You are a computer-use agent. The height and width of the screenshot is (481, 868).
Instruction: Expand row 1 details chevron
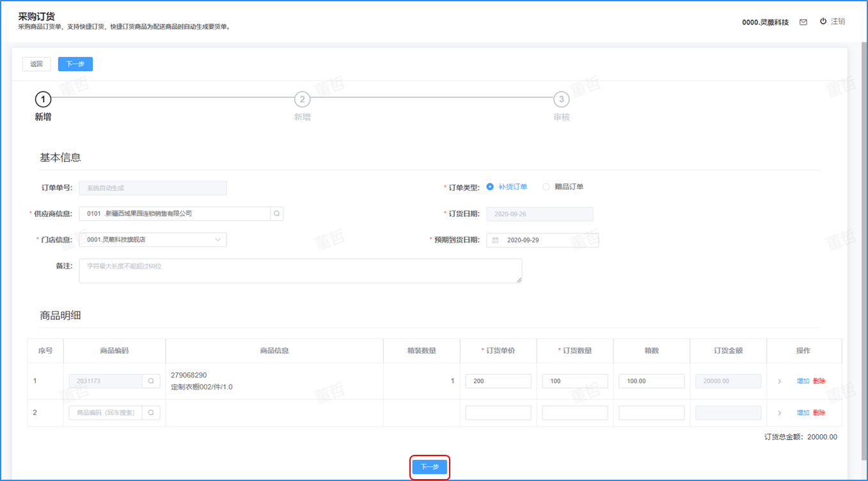pyautogui.click(x=779, y=381)
